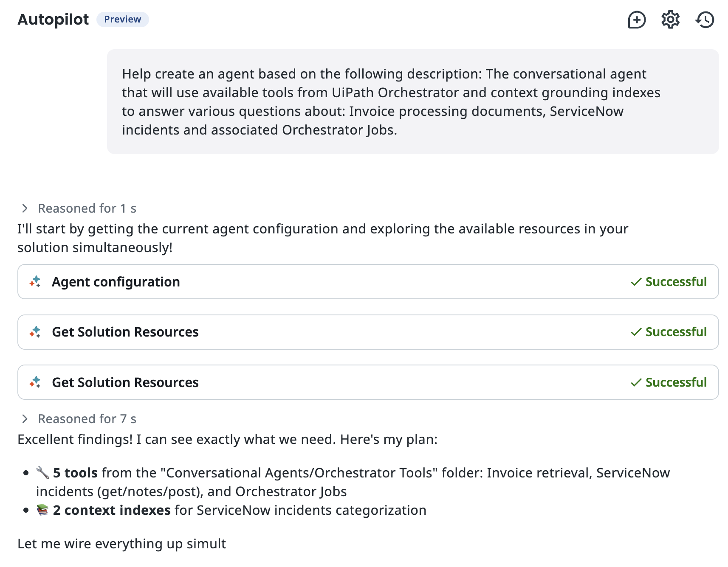Screen dimensions: 728x567
Task: Expand the 'Reasoned for 7 s' section
Action: click(79, 419)
